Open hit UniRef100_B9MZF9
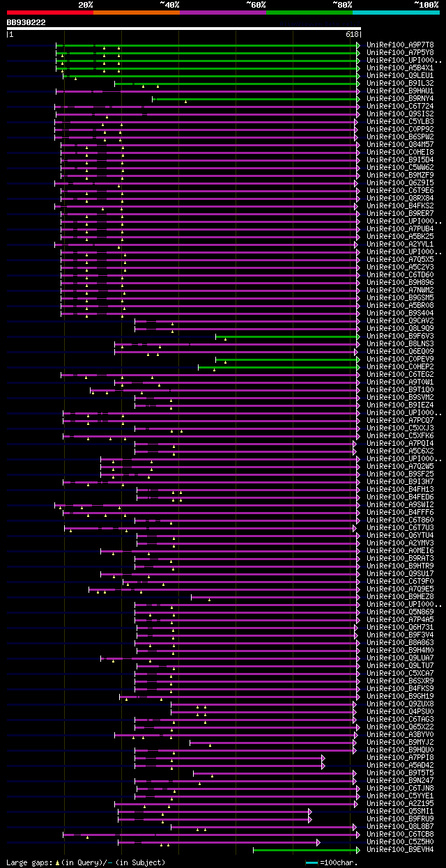The image size is (446, 868). pyautogui.click(x=400, y=176)
